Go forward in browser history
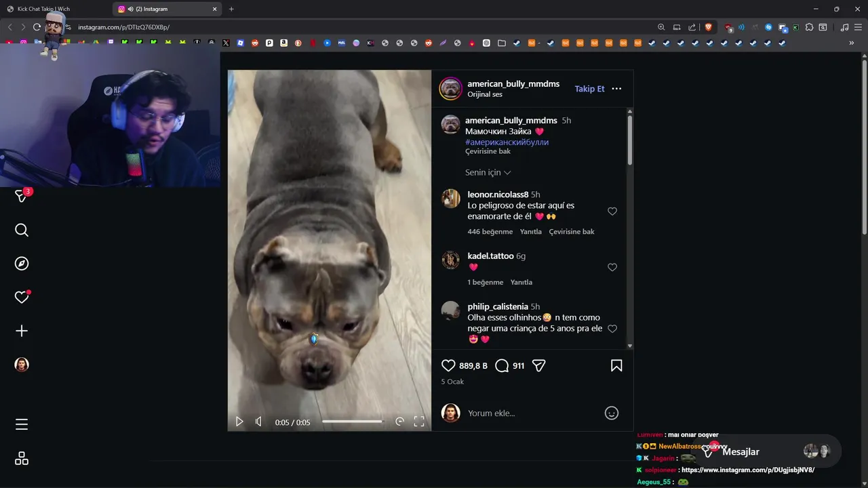This screenshot has height=488, width=868. 23,27
